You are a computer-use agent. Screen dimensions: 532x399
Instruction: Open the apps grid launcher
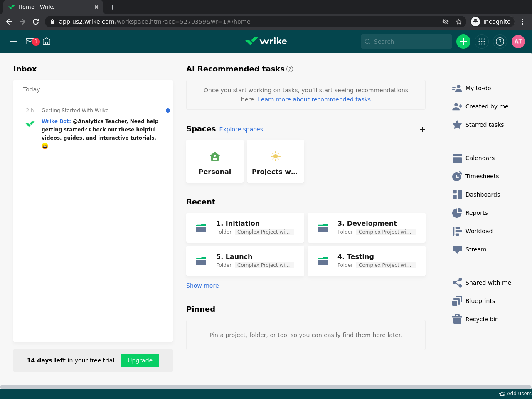point(482,42)
